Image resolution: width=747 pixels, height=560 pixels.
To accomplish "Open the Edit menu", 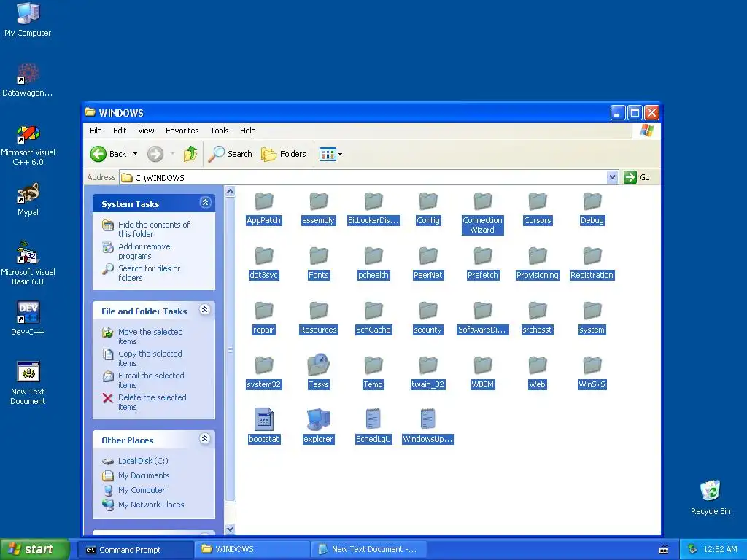I will [120, 131].
